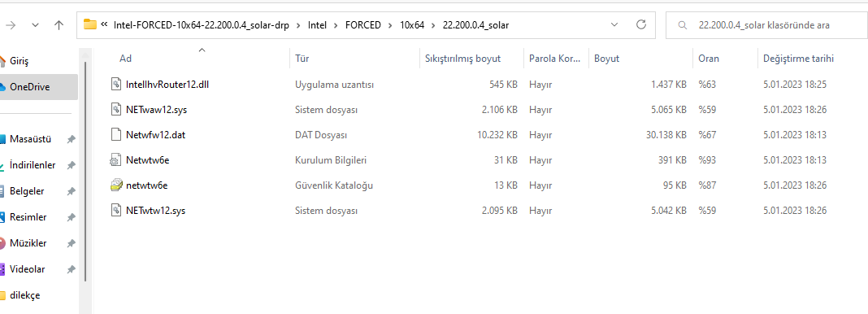Show hidden parent path chevrons
Image resolution: width=868 pixels, height=314 pixels.
tap(104, 25)
